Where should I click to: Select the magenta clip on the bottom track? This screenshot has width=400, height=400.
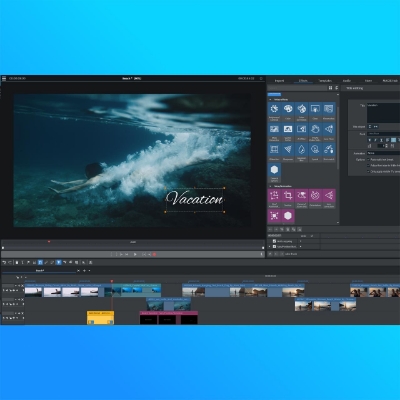point(169,318)
